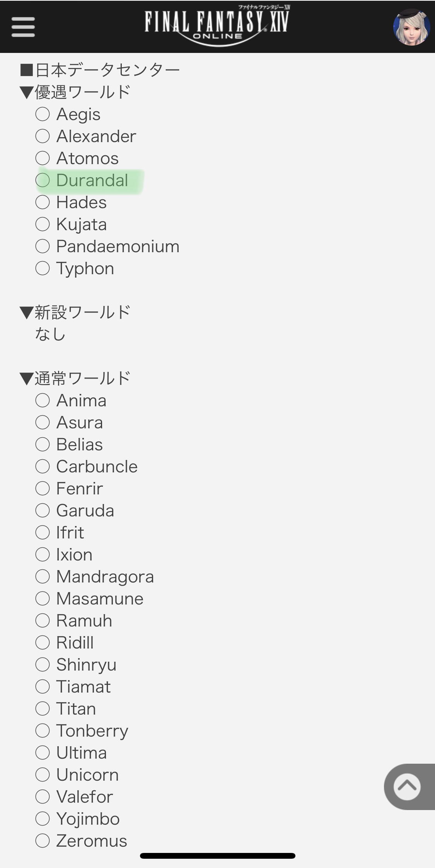Select the Tonberry radio button
Viewport: 435px width, 868px height.
pos(43,730)
